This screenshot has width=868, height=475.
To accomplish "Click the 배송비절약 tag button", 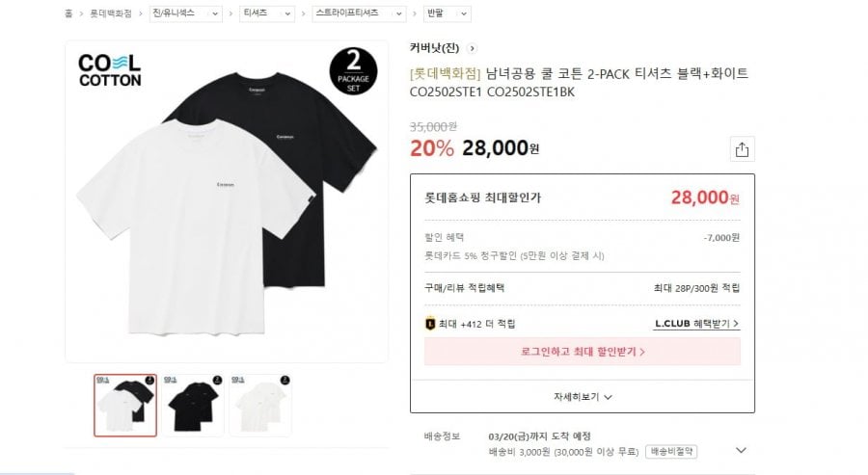I will pos(672,451).
